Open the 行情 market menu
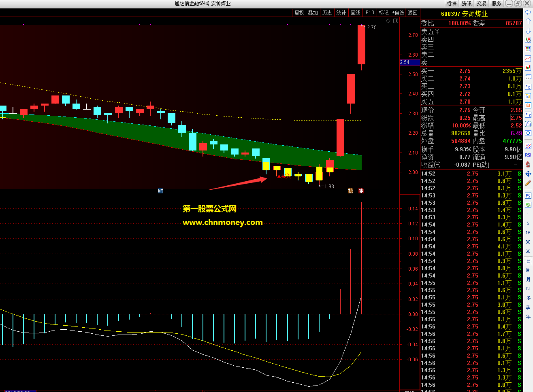 [x=452, y=3]
